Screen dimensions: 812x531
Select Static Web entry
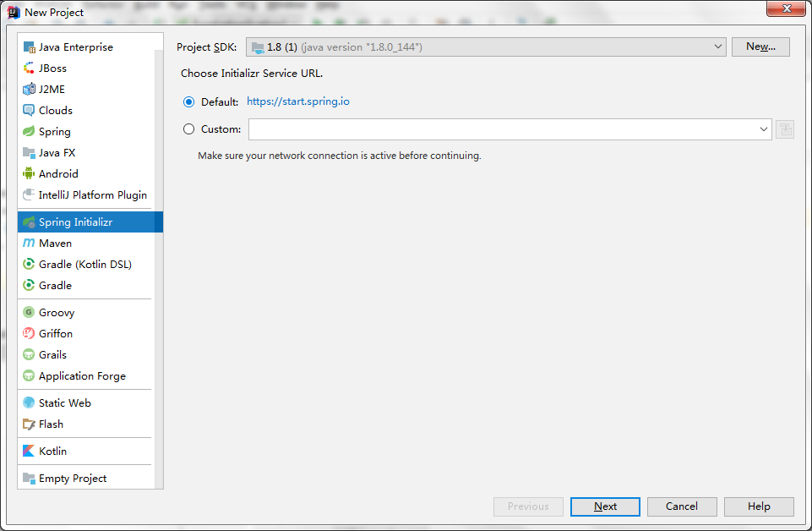[86, 403]
